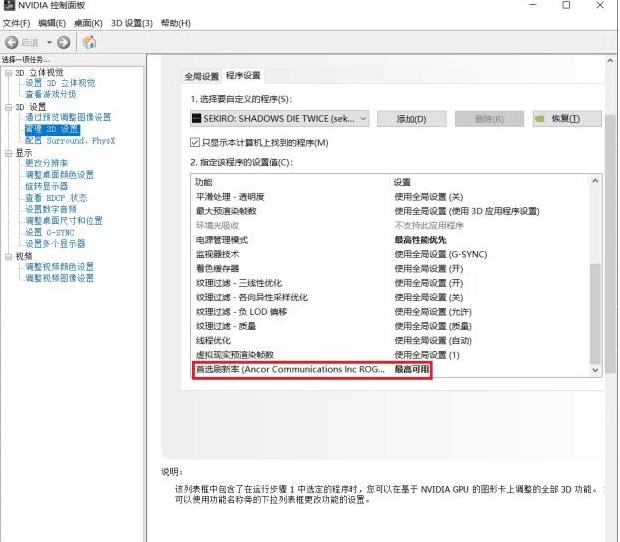Click the NVIDIA control panel title icon
This screenshot has width=620, height=542.
tap(9, 5)
